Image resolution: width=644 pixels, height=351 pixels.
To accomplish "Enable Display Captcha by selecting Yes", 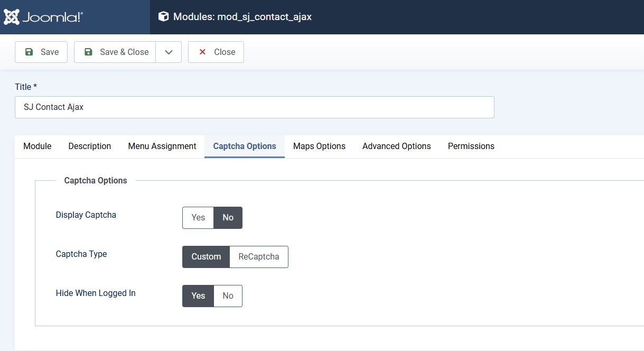I will tap(198, 218).
